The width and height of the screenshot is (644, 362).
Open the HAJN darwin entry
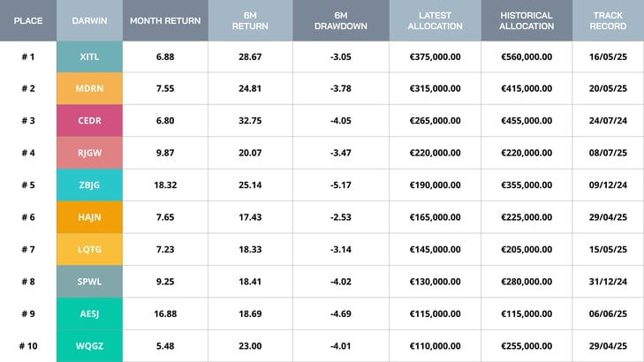pos(89,217)
